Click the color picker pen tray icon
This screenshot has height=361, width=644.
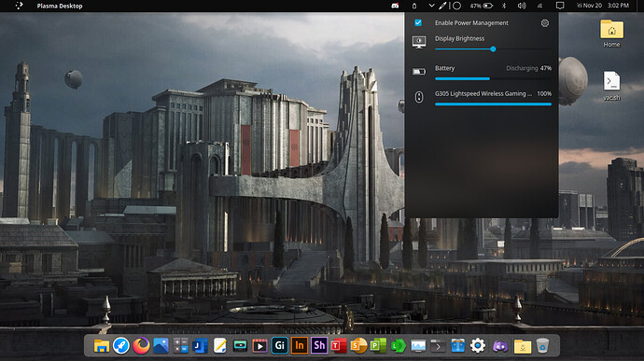click(442, 6)
